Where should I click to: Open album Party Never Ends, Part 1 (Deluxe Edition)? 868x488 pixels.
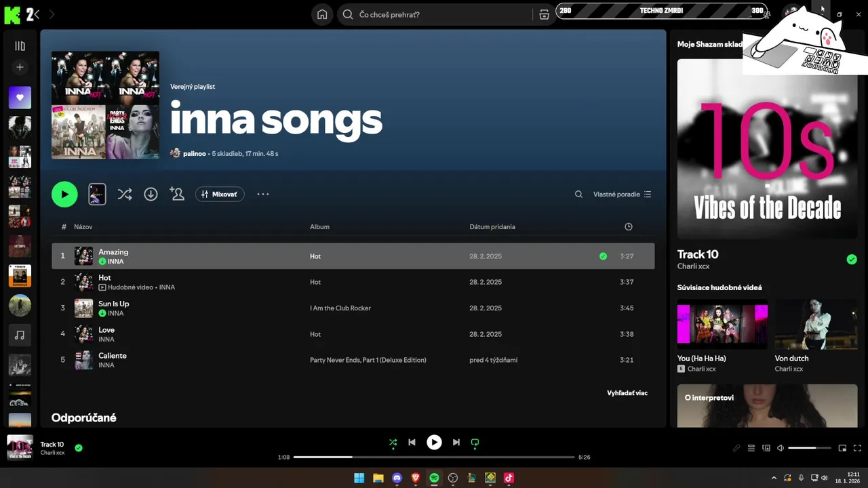[x=368, y=360]
